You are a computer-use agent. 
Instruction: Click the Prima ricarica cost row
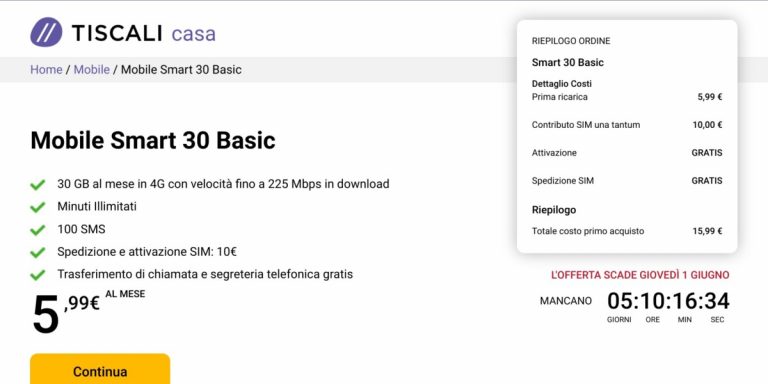[627, 97]
